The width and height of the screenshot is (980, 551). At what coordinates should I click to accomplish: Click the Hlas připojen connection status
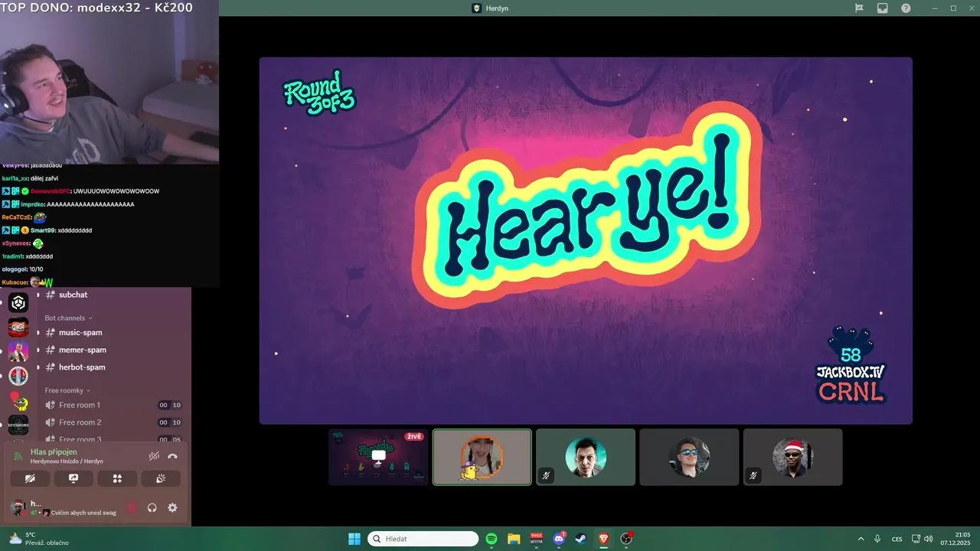tap(54, 452)
